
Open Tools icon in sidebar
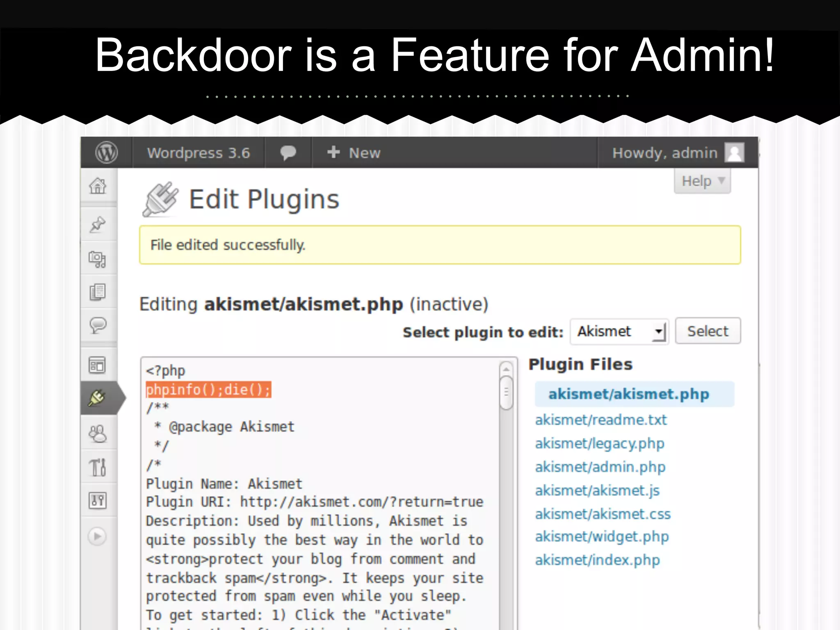(98, 467)
